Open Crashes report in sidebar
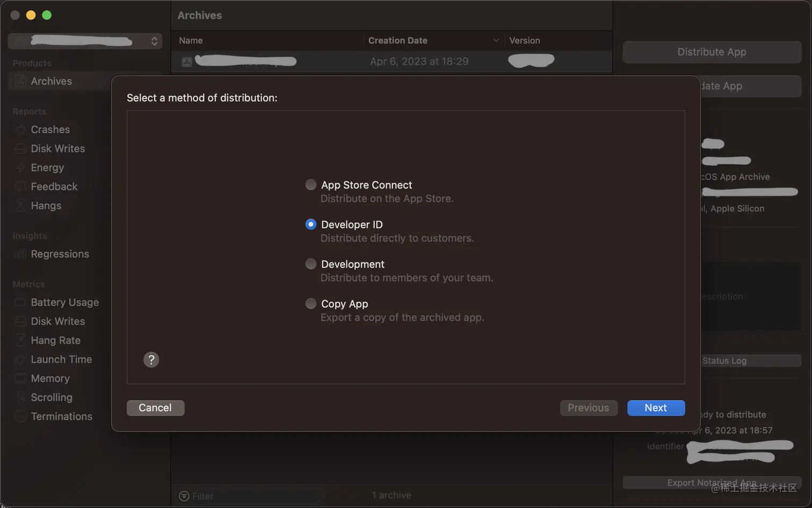812x508 pixels. [x=50, y=129]
